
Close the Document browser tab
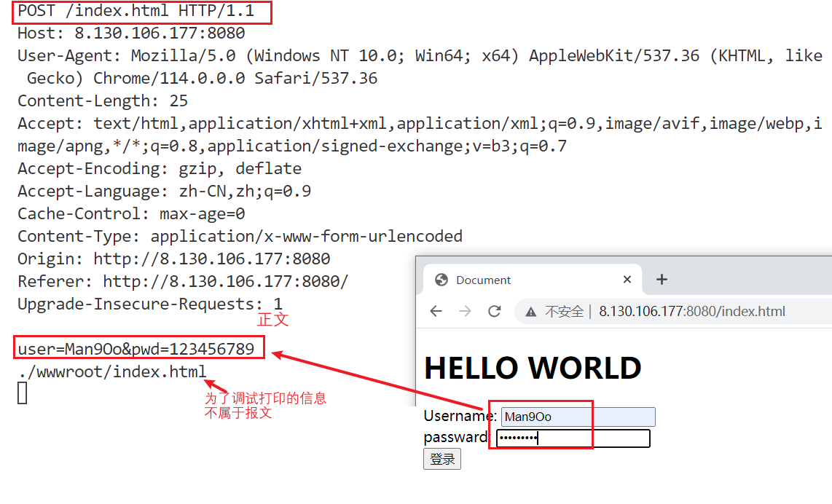(627, 280)
